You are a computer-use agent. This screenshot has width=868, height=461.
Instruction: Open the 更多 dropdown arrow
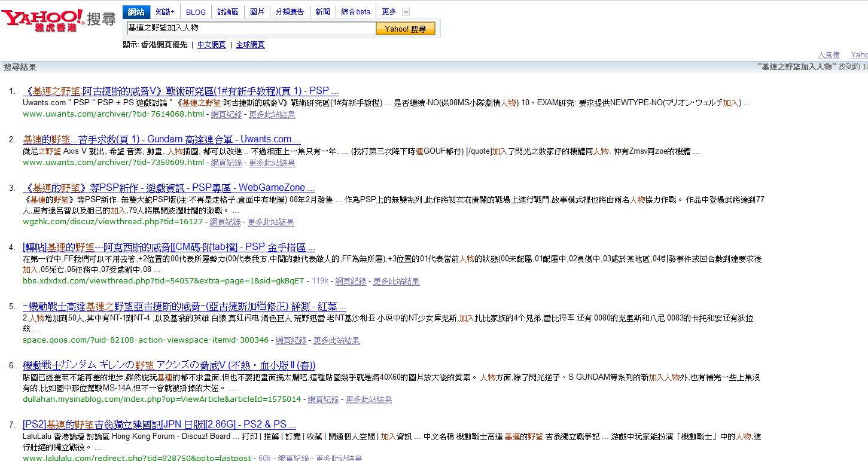[x=406, y=12]
